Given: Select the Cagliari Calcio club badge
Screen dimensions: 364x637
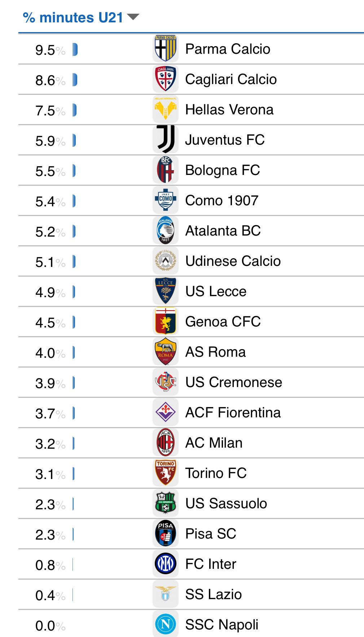Looking at the screenshot, I should click(165, 79).
